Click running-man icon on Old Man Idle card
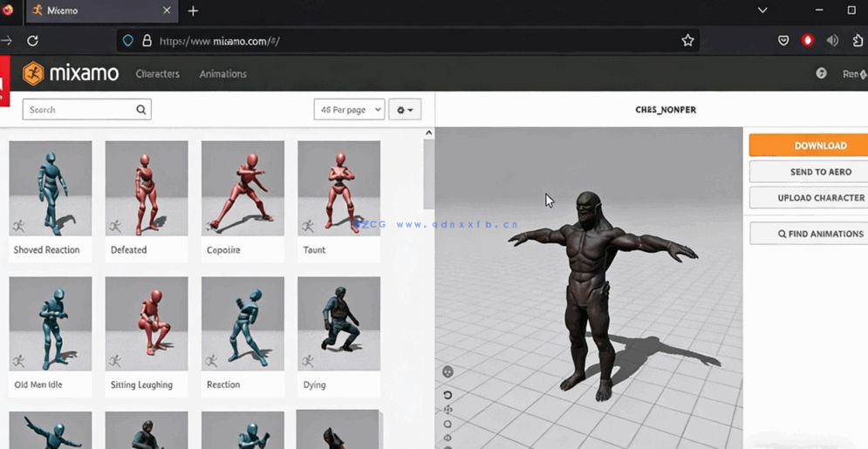868x449 pixels. coord(19,361)
